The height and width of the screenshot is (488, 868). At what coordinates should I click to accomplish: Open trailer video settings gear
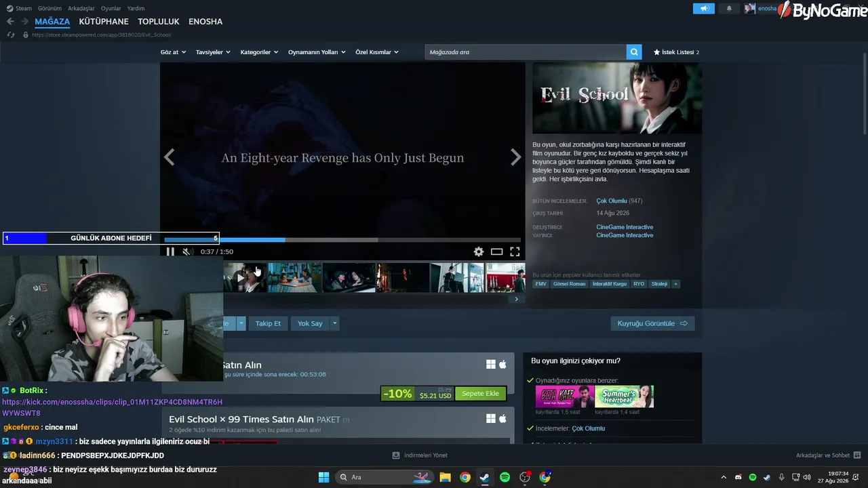479,251
